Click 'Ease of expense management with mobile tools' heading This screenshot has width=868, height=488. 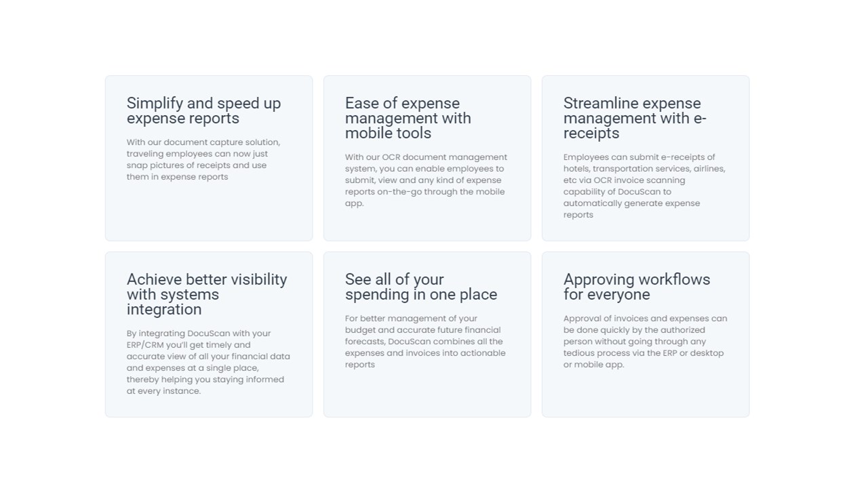click(x=408, y=118)
